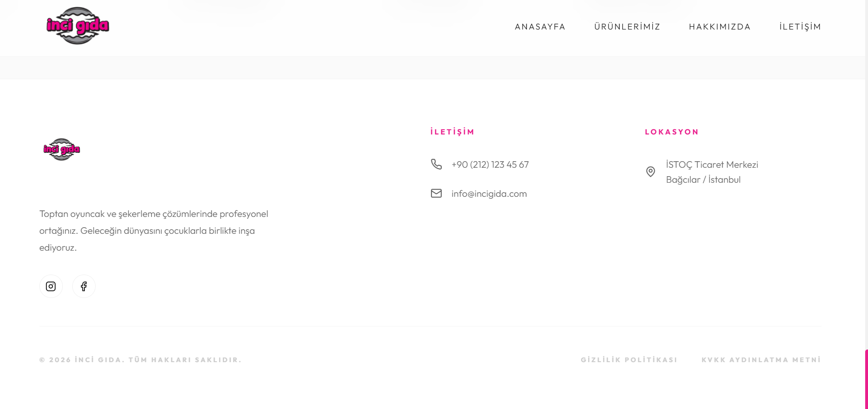Click the pink LOKASYON footer heading
The width and height of the screenshot is (868, 409).
click(672, 132)
